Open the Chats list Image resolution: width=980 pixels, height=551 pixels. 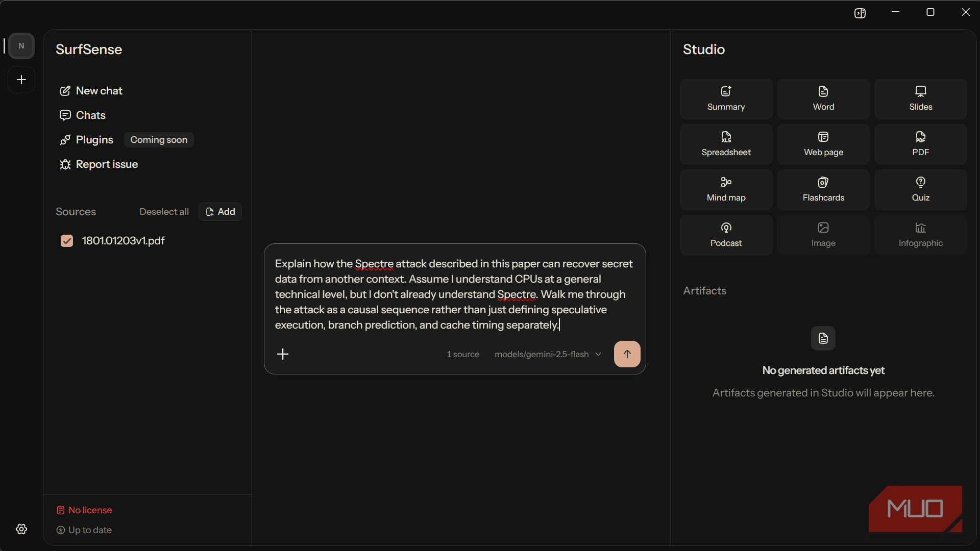click(x=83, y=115)
